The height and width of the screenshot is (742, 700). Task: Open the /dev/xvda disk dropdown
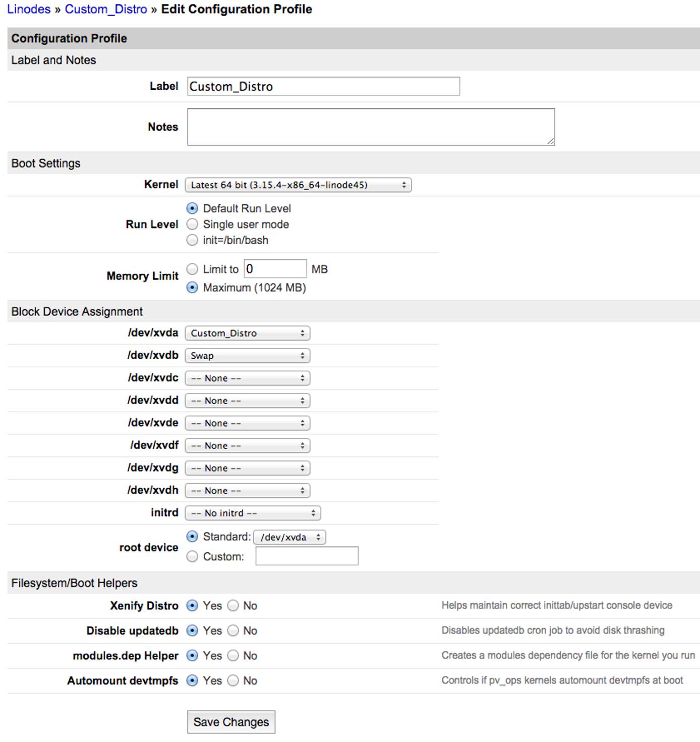point(247,333)
